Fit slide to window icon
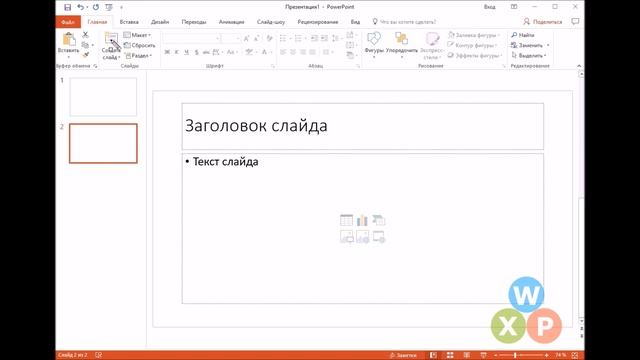 point(575,355)
